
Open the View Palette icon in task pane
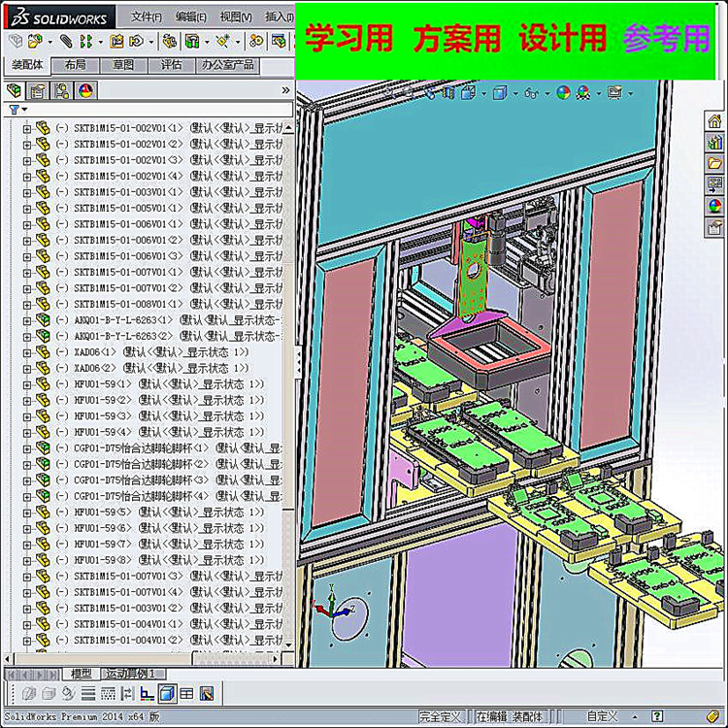pos(714,184)
